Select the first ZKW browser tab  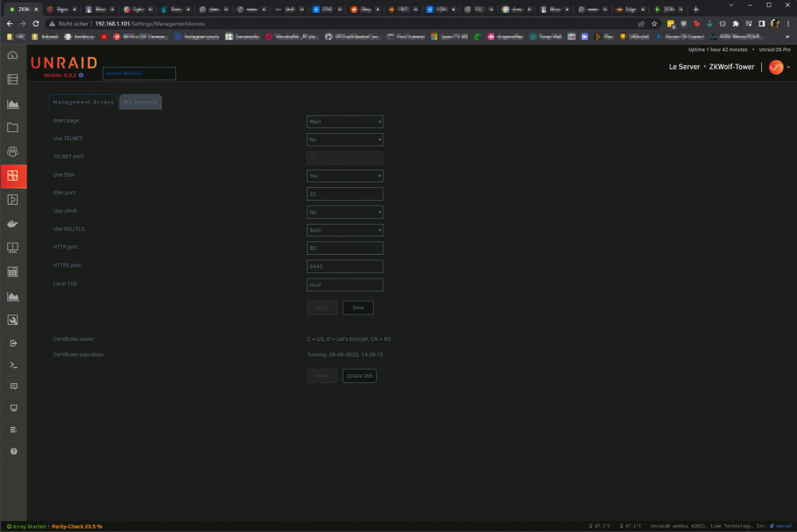tap(23, 9)
